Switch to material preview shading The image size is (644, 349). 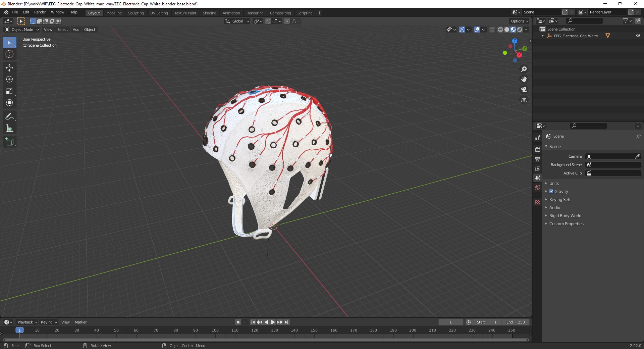pos(513,30)
